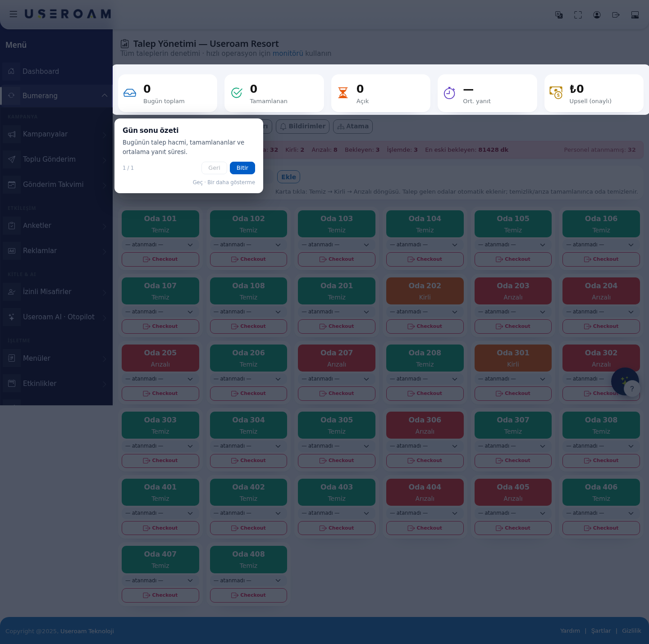The width and height of the screenshot is (649, 644).
Task: Open Toplu Gönderim menu item
Action: tap(56, 159)
